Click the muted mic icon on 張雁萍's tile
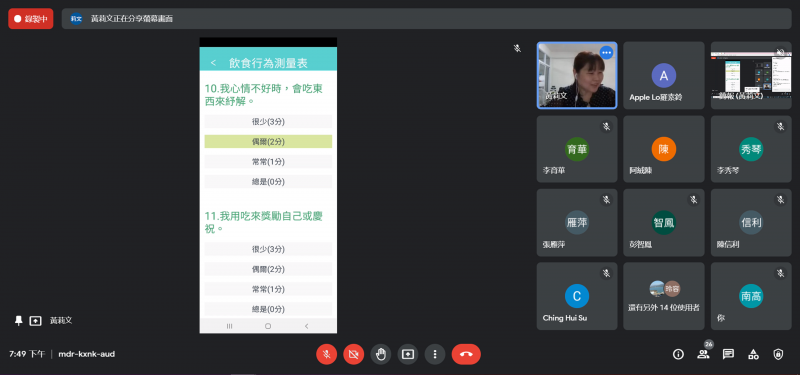 pyautogui.click(x=606, y=200)
